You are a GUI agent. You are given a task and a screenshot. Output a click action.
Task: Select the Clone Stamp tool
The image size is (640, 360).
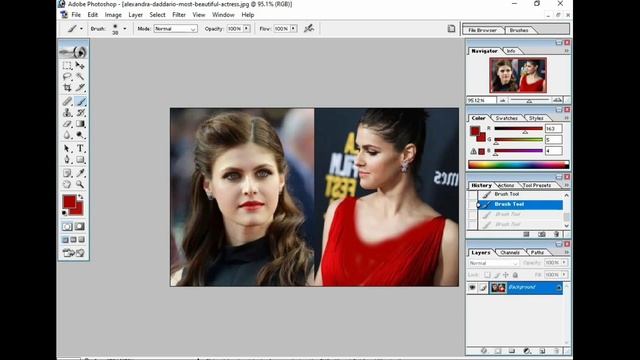(67, 113)
